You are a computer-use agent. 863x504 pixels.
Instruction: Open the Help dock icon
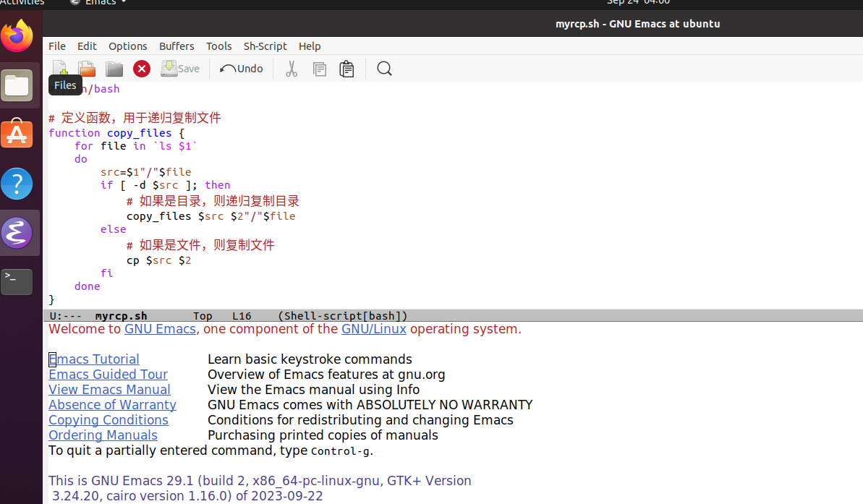17,184
